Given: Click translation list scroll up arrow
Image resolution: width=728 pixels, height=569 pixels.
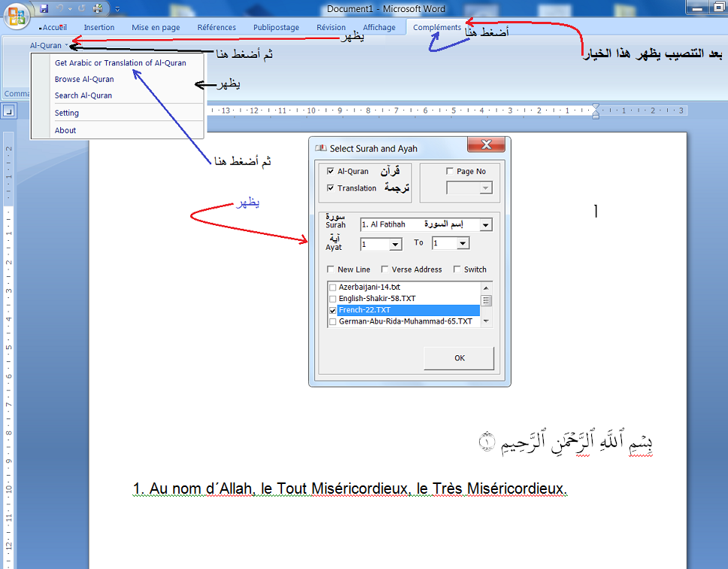Looking at the screenshot, I should click(486, 288).
